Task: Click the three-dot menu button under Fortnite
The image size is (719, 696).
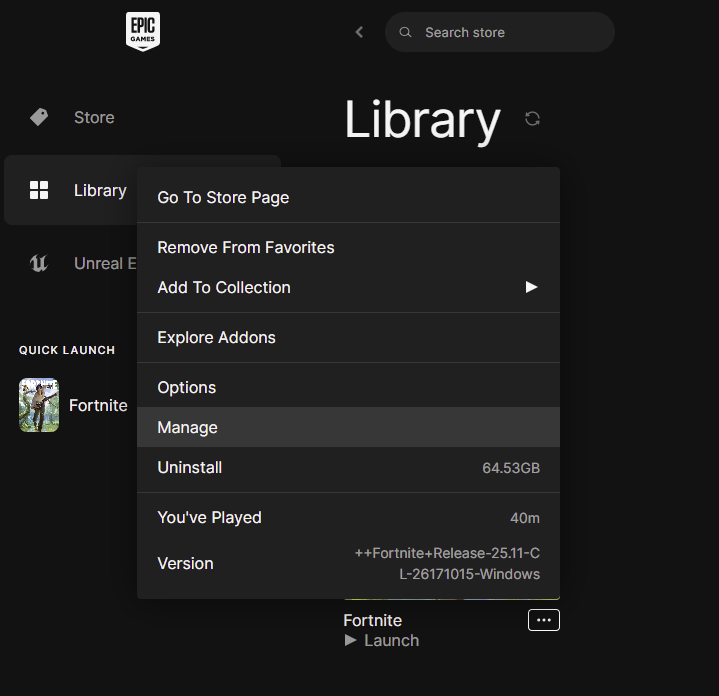Action: point(543,620)
